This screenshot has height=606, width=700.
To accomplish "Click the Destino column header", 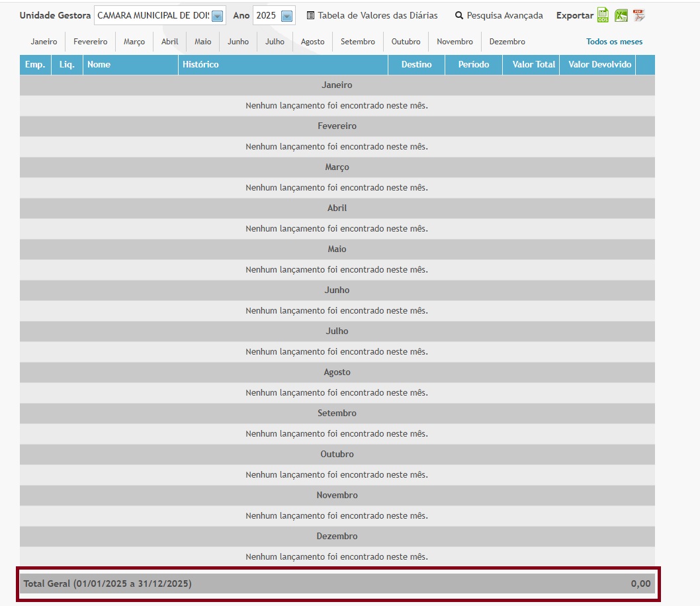I will (x=416, y=65).
